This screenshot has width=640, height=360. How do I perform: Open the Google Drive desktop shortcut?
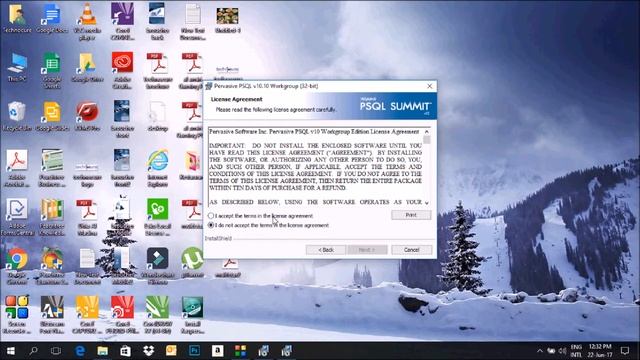[87, 68]
